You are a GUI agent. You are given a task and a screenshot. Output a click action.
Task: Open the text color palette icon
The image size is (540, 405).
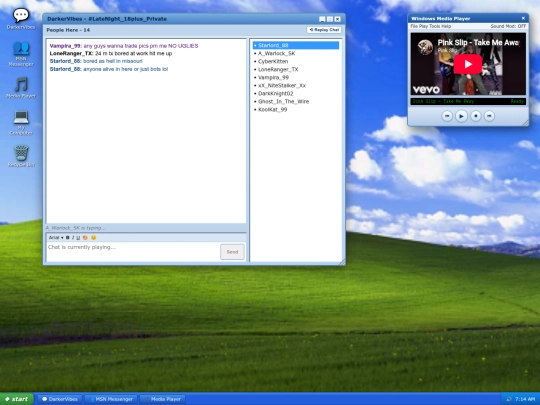coord(85,238)
